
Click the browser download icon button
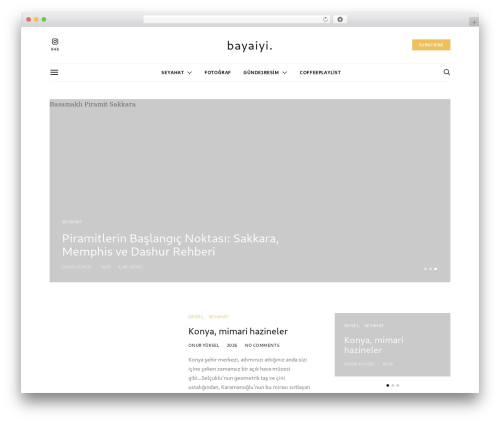pyautogui.click(x=340, y=20)
